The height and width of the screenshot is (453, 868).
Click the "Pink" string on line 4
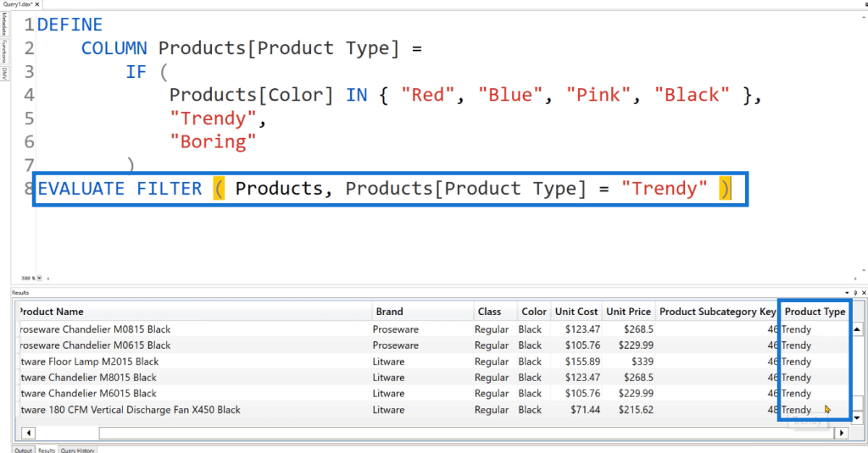point(598,95)
